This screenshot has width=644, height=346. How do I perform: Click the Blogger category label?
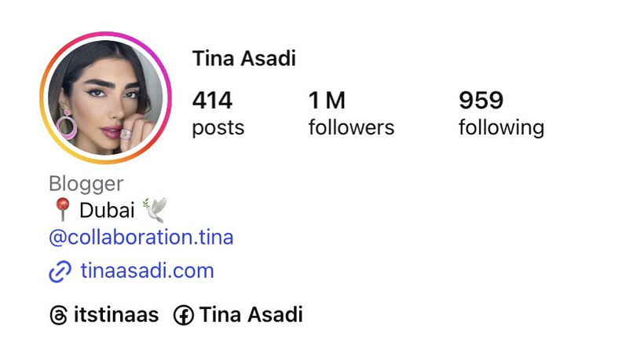click(x=86, y=184)
